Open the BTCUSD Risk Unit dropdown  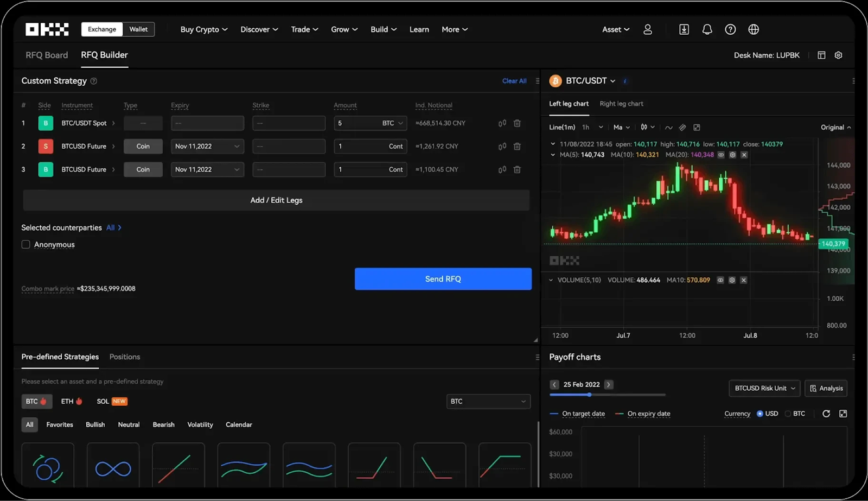pyautogui.click(x=763, y=388)
